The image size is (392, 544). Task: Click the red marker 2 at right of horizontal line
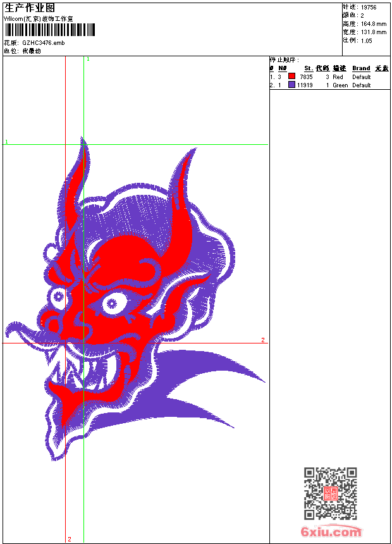point(263,340)
